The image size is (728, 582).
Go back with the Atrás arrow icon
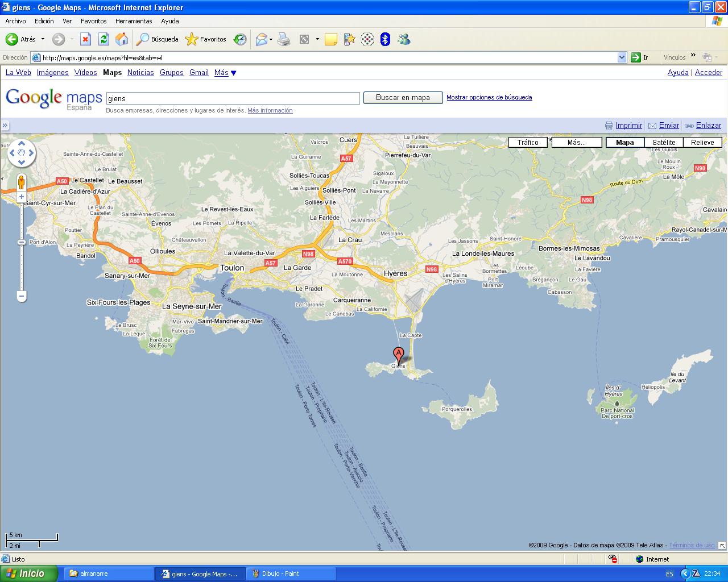tap(12, 39)
